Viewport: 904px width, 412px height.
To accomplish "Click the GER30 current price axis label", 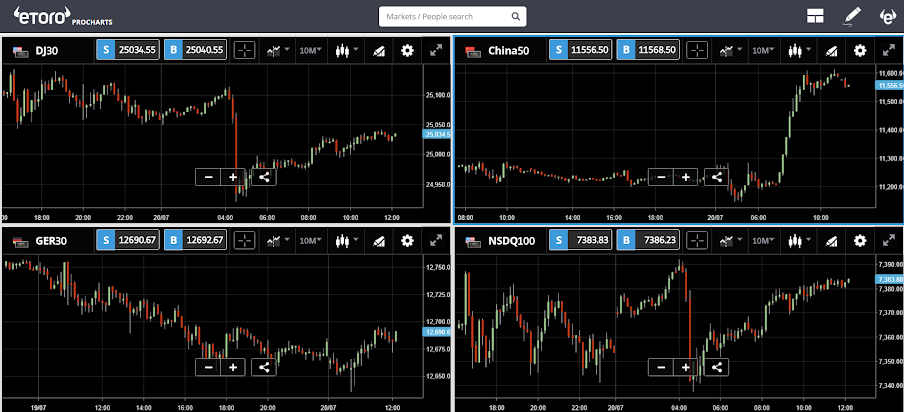I will coord(437,332).
